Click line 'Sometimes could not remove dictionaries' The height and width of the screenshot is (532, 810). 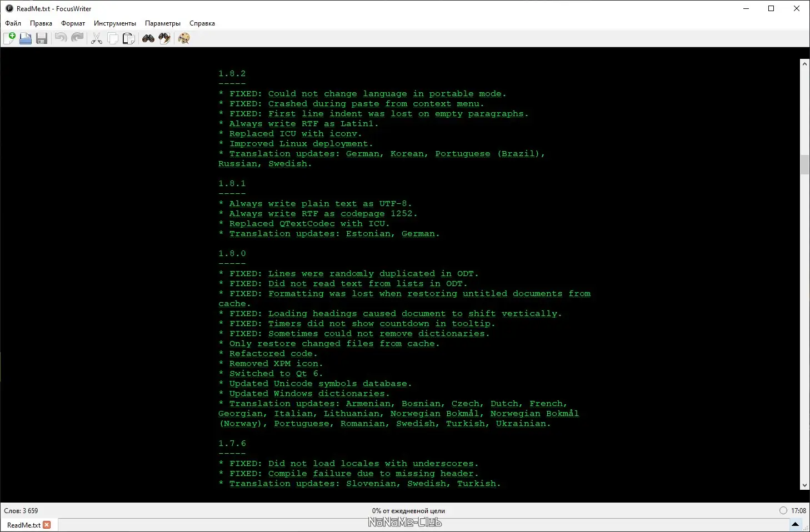(x=354, y=334)
